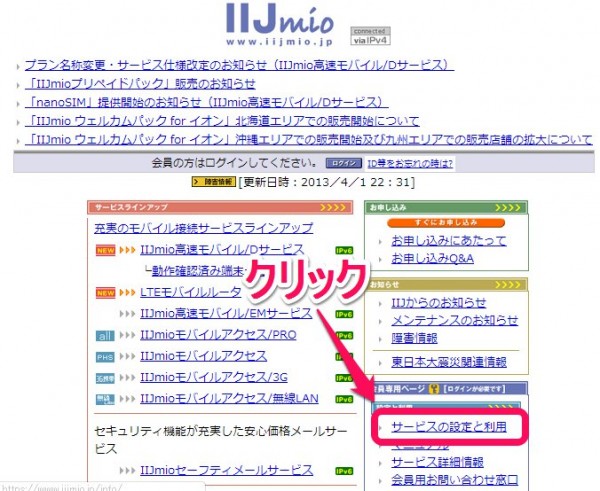Open IIJmio高速モバイル/EMサービス link
Screen dimensions: 600x491
(226, 313)
